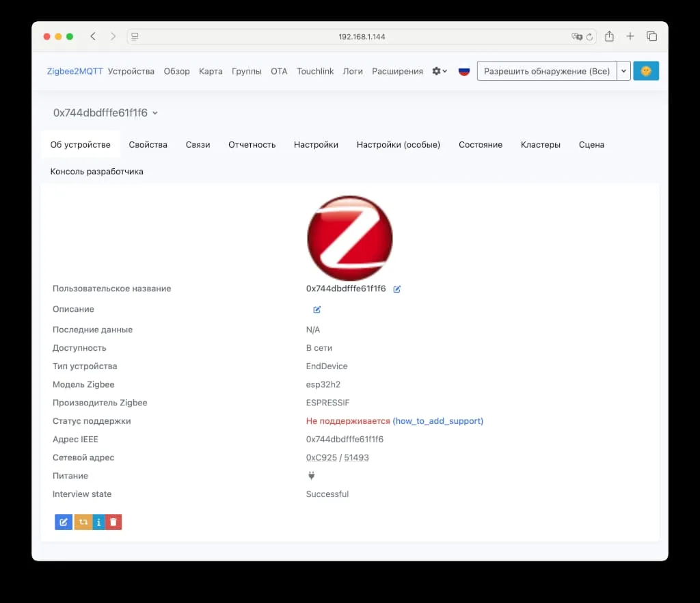Screen dimensions: 700x603
Task: Expand the device selector 0x744dbdfffe61f1f6
Action: click(x=105, y=113)
